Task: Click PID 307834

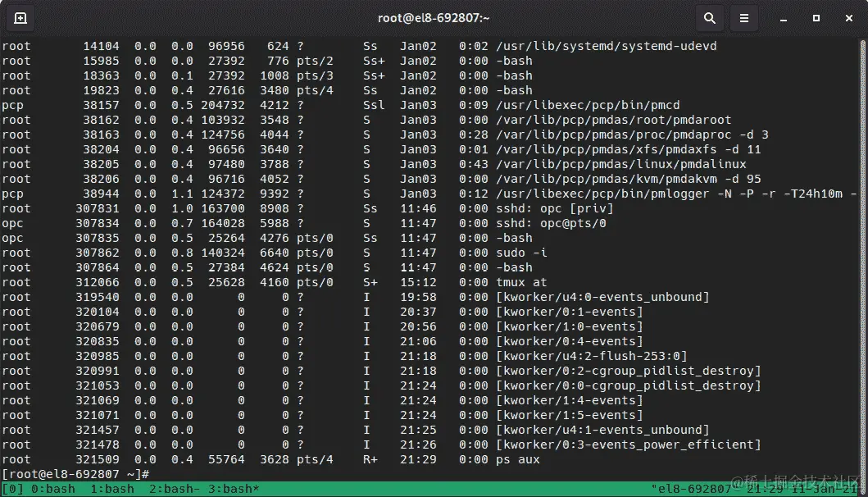Action: pos(98,223)
